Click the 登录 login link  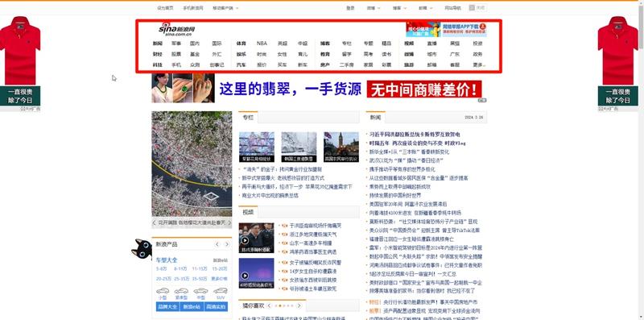[x=350, y=8]
